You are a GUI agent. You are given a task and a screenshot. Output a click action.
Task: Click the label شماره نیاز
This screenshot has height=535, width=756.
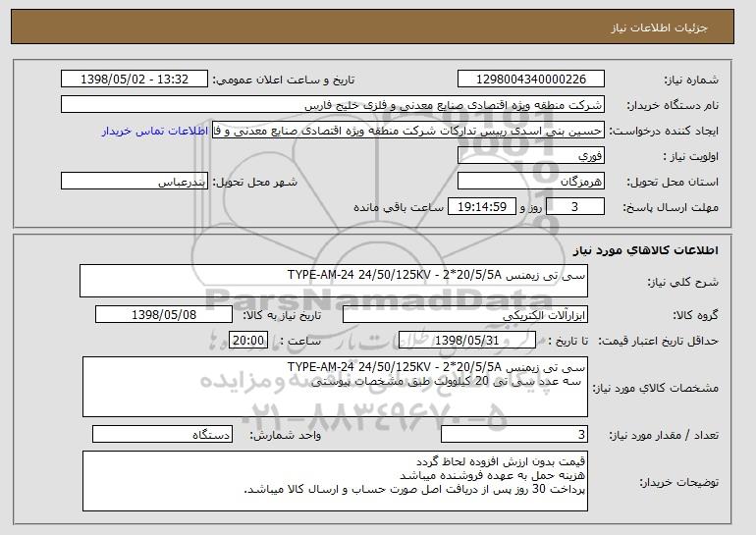click(x=691, y=80)
